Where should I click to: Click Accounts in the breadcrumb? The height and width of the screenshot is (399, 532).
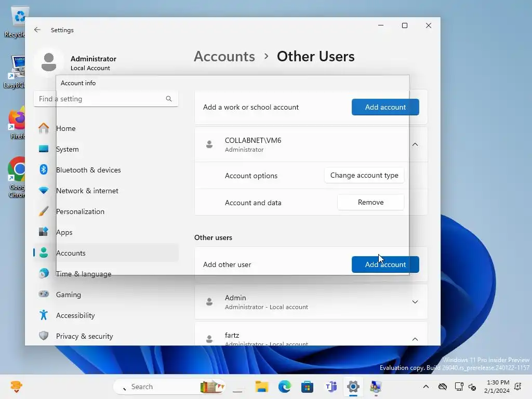pos(224,56)
